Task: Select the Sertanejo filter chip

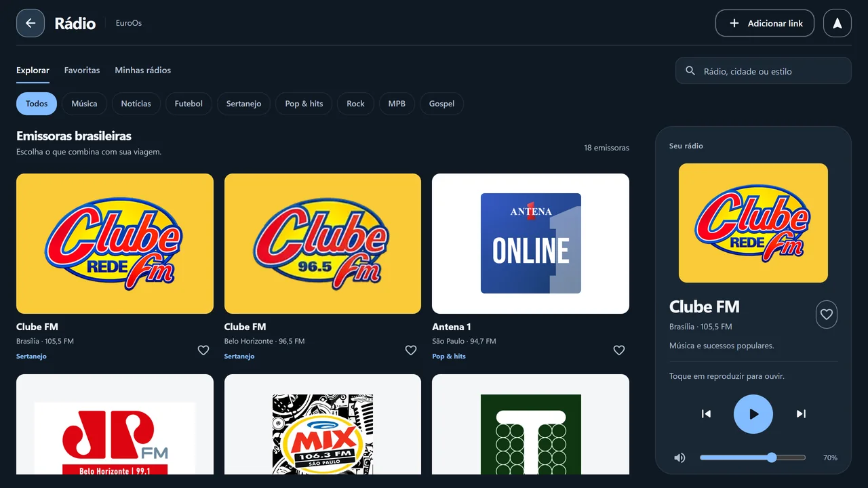Action: point(243,104)
